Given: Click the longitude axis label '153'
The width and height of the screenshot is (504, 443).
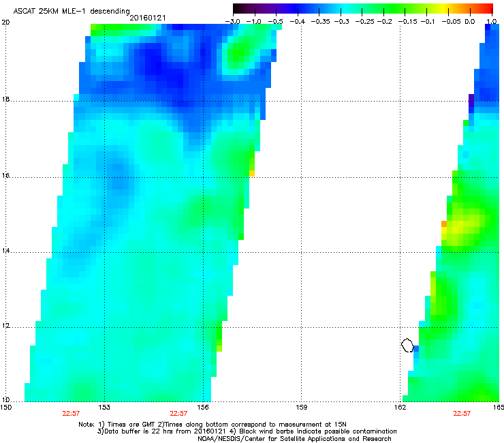Looking at the screenshot, I should (x=104, y=408).
